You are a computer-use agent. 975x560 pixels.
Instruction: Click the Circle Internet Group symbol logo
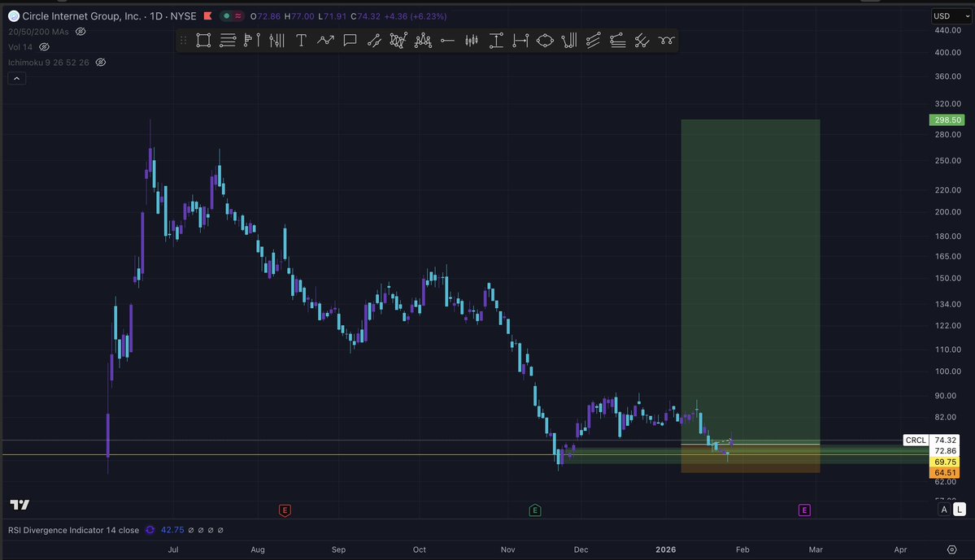[x=13, y=16]
